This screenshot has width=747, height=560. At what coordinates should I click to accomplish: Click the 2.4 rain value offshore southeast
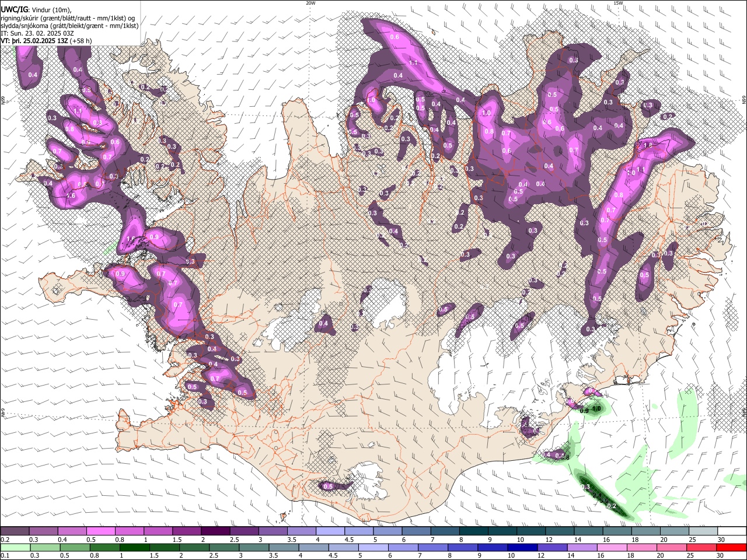tap(596, 495)
